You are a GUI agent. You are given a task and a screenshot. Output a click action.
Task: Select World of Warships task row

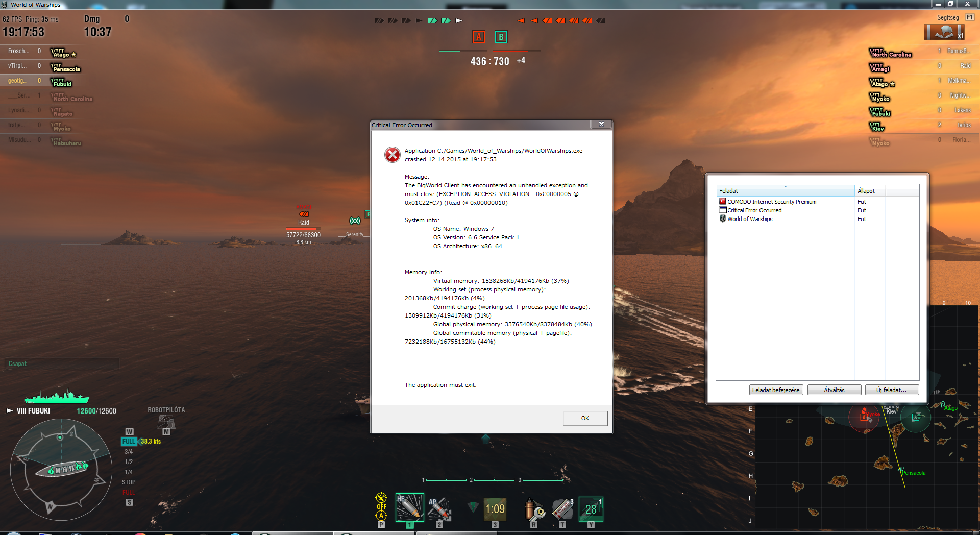pos(817,219)
